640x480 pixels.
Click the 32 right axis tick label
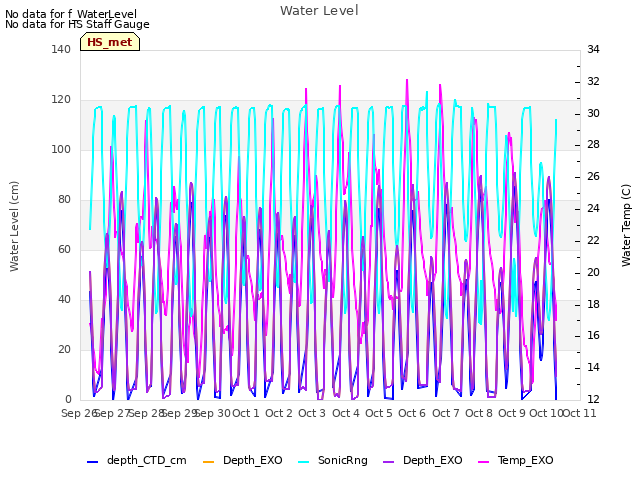click(x=593, y=81)
